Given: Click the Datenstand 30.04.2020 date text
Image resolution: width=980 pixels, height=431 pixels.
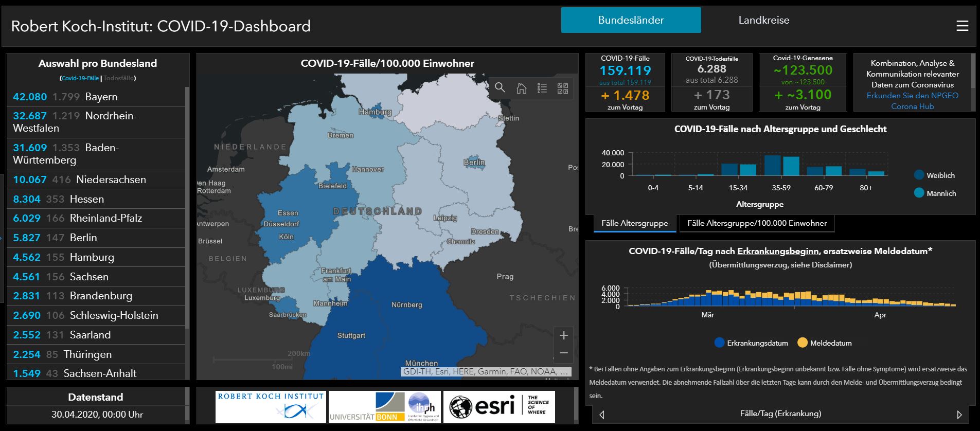Looking at the screenshot, I should [x=97, y=414].
